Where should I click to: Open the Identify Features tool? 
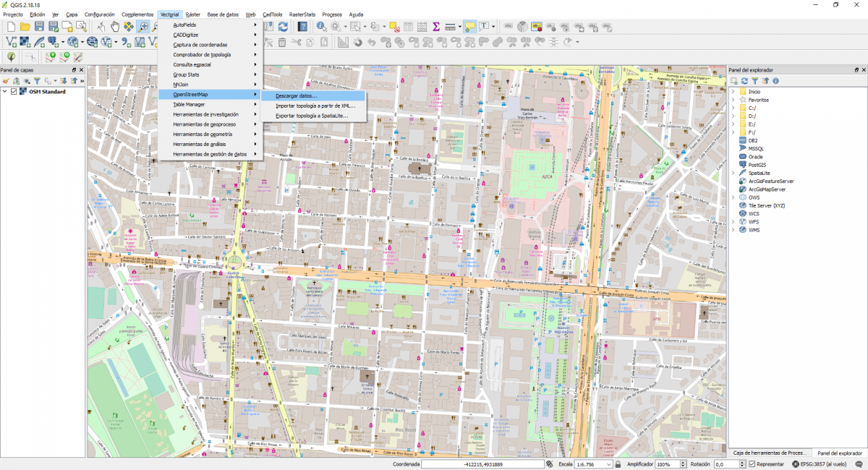(x=320, y=26)
